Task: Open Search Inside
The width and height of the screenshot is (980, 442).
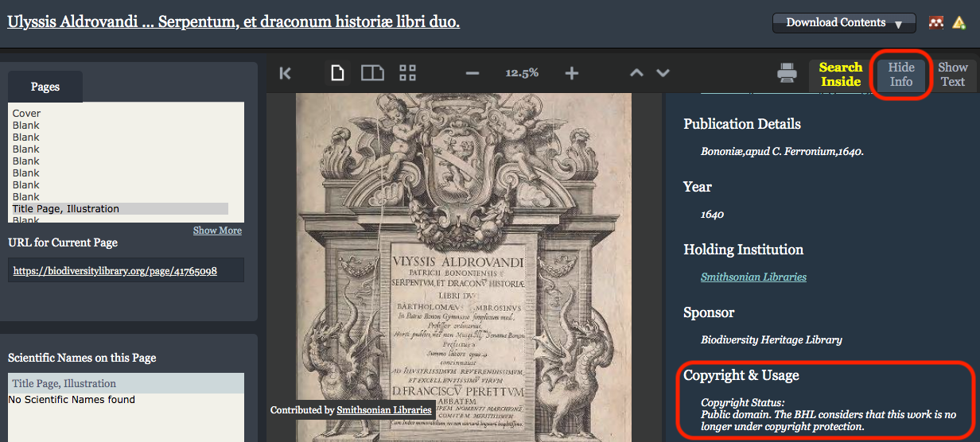Action: [x=841, y=75]
